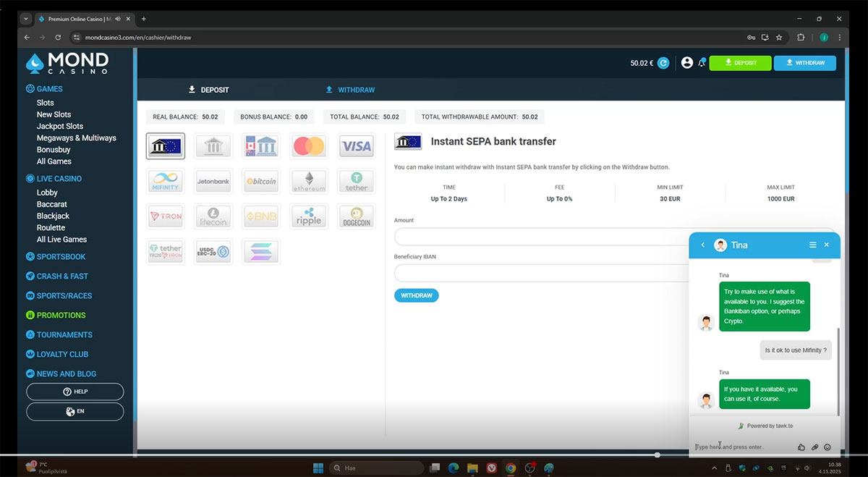Go back in the Tina chat window
This screenshot has width=868, height=477.
point(702,245)
